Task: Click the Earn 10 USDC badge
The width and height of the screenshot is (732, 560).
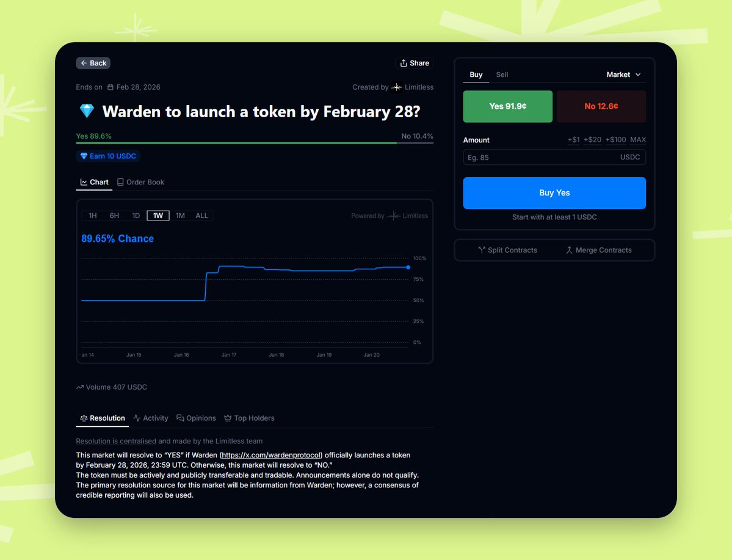Action: click(x=108, y=156)
